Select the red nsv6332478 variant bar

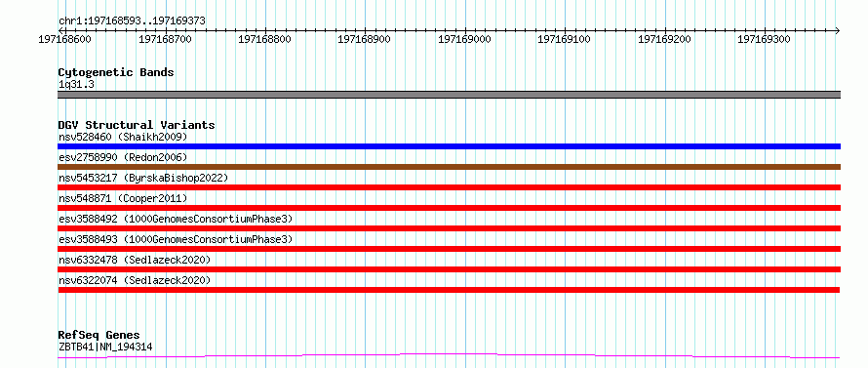449,269
